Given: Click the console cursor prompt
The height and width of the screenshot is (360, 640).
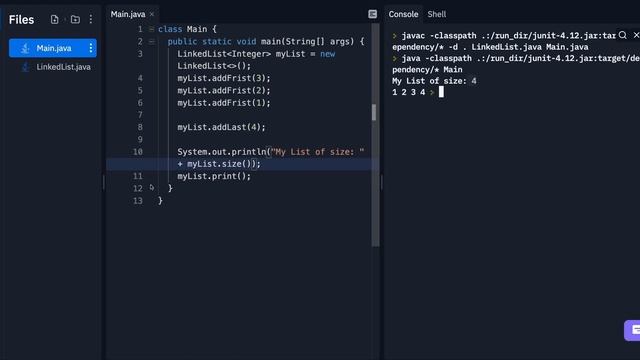Looking at the screenshot, I should (x=441, y=92).
